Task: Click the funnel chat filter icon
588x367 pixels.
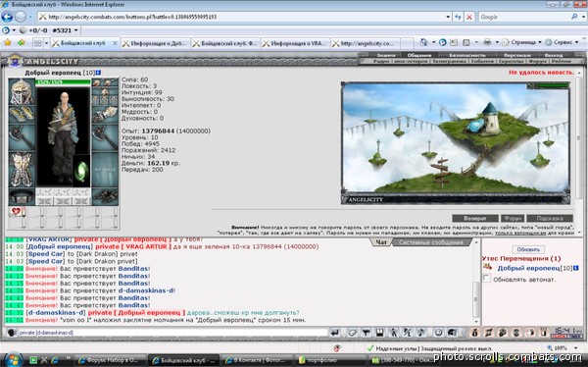Action: click(x=366, y=333)
